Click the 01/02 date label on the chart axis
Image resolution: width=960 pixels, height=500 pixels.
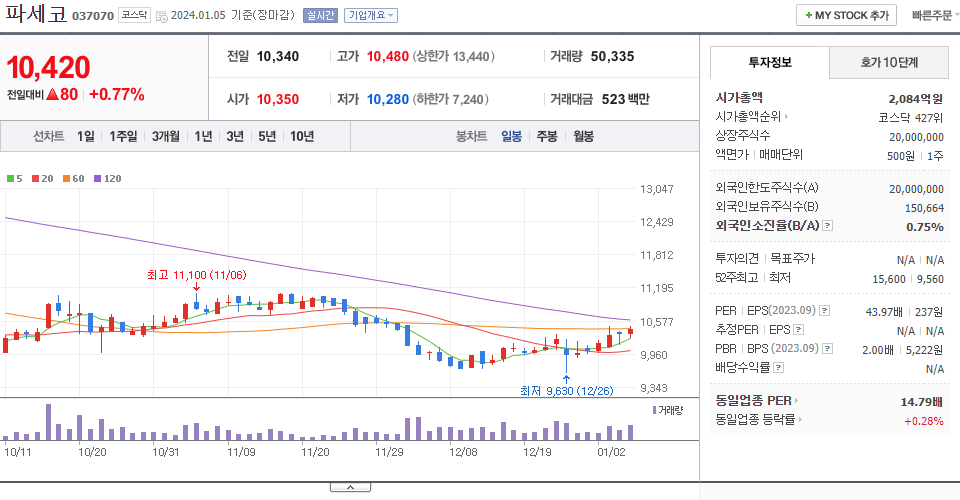click(612, 452)
